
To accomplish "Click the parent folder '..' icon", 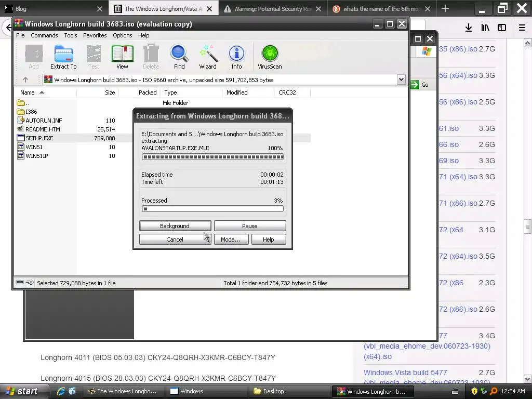I will [x=21, y=102].
